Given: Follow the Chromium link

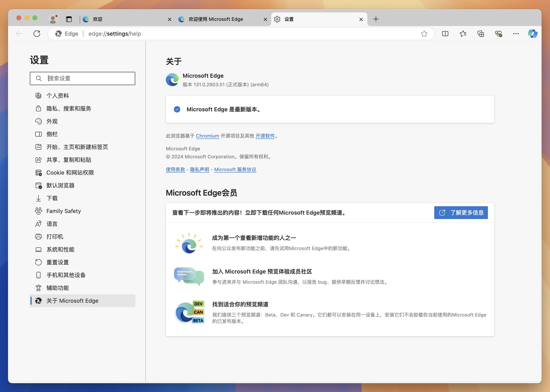Looking at the screenshot, I should [x=207, y=136].
